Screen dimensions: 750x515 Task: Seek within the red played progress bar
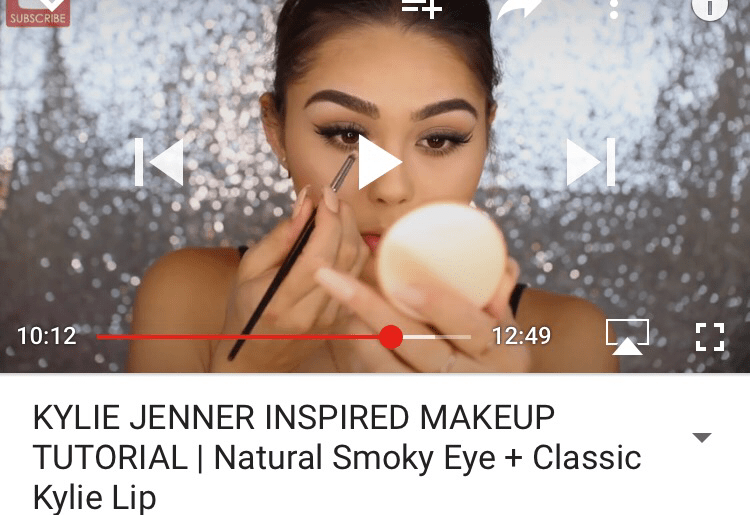(x=239, y=337)
